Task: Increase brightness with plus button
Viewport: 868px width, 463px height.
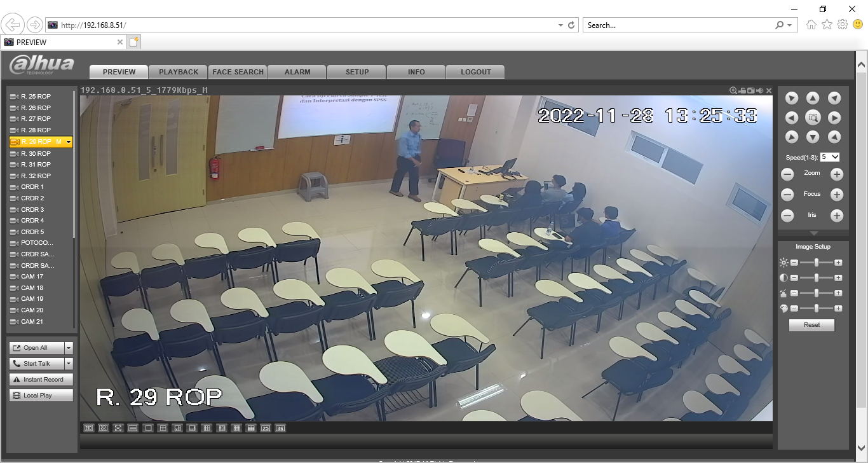Action: click(x=838, y=262)
